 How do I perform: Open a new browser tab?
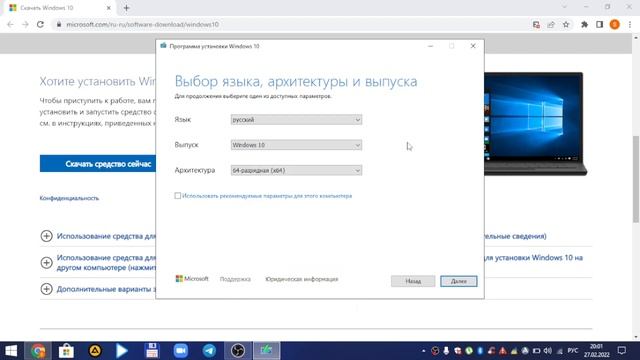coord(126,8)
